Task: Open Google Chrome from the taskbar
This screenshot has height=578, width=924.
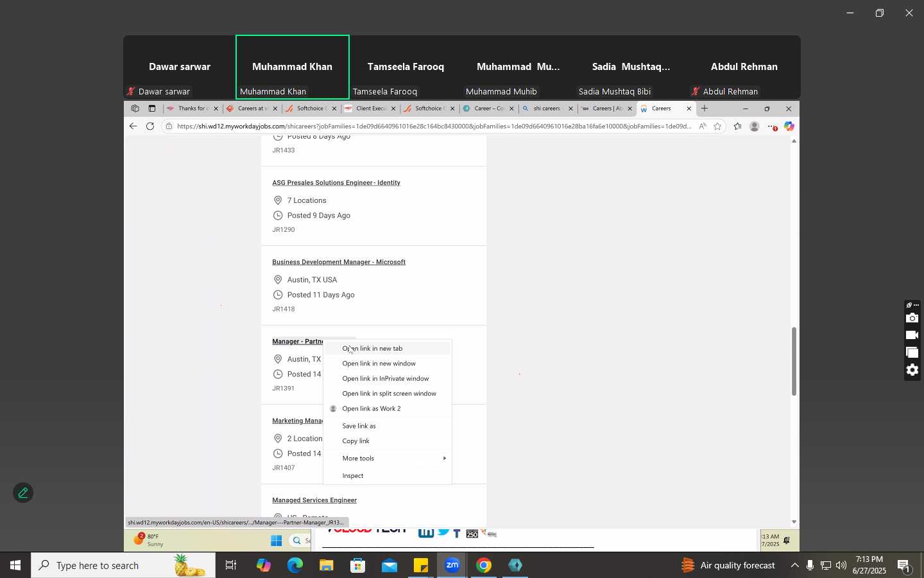Action: 484,566
